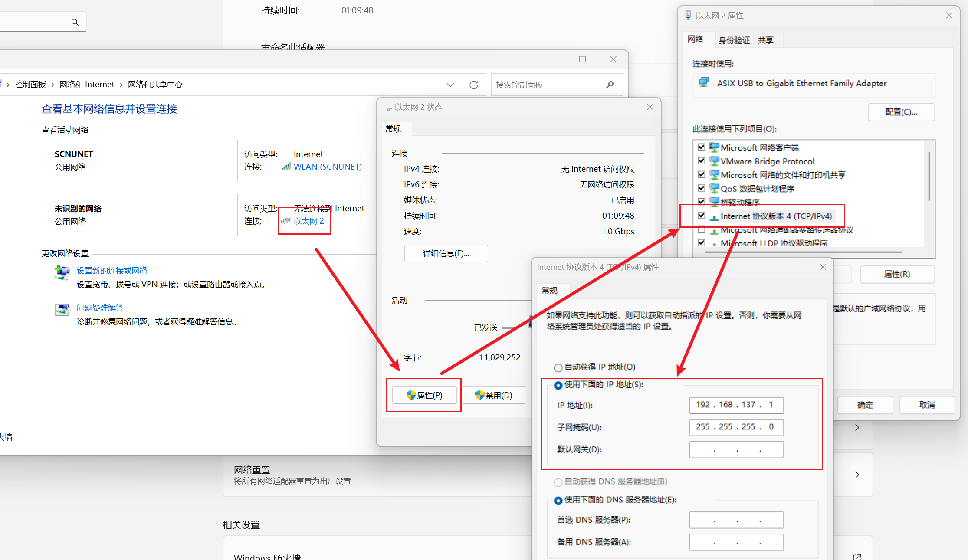Click 取消 in 以太网 2 属性 dialog
This screenshot has width=968, height=560.
pos(927,405)
